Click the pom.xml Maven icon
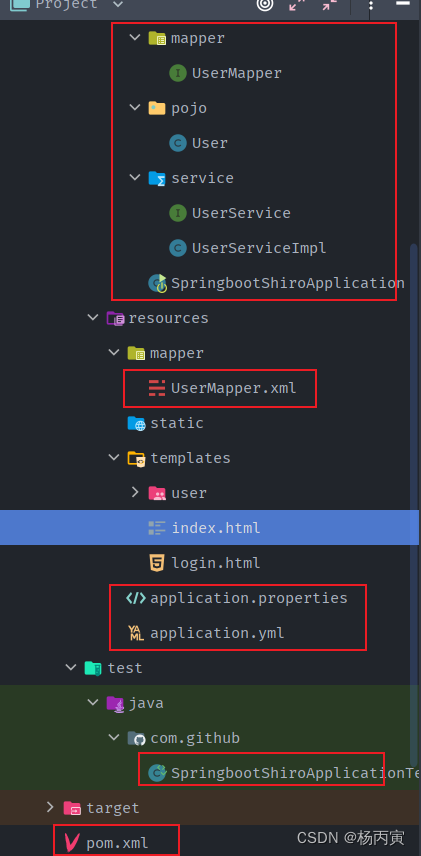This screenshot has height=856, width=421. click(x=72, y=842)
